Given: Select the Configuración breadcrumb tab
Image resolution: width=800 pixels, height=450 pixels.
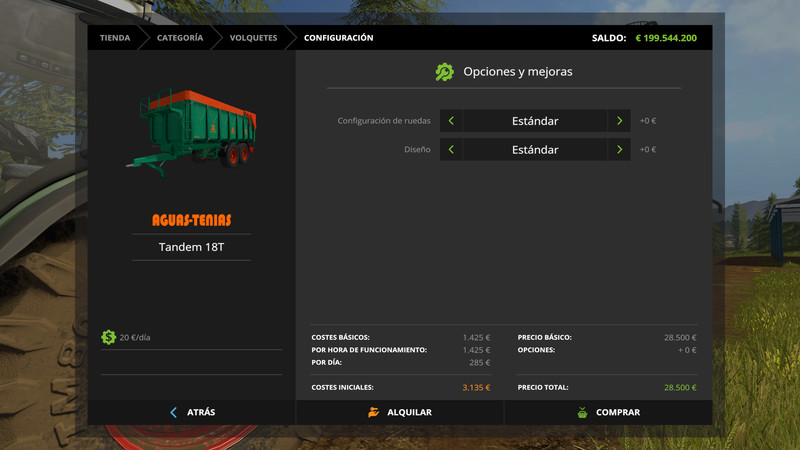Looking at the screenshot, I should tap(338, 38).
